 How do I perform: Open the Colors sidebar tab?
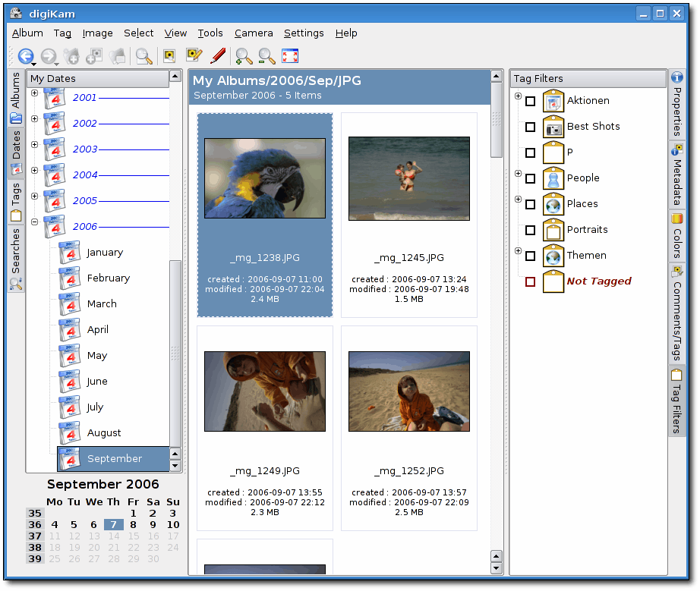tap(676, 237)
